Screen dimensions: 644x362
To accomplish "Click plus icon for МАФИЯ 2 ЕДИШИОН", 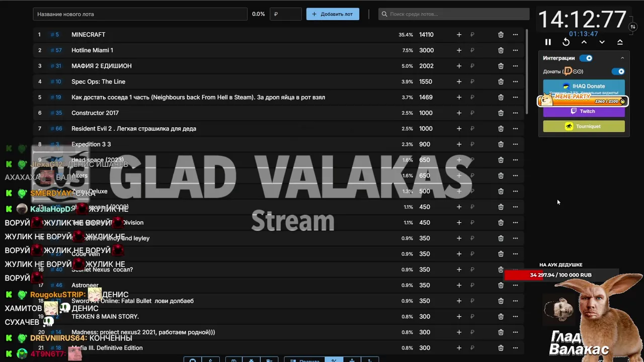I will coord(459,66).
